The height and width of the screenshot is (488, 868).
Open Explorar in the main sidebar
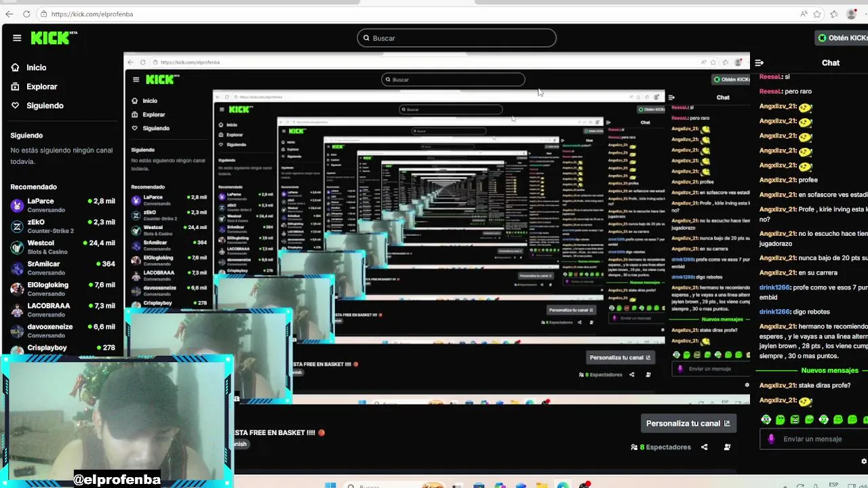tap(34, 87)
